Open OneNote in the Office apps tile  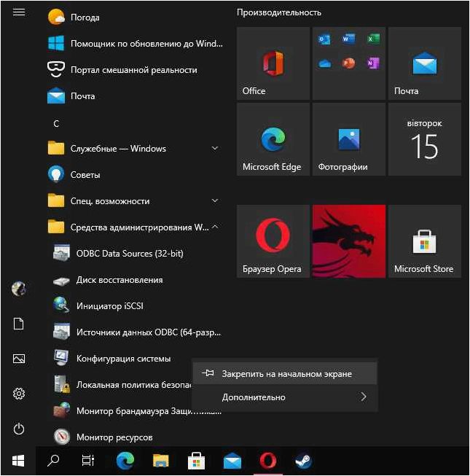pyautogui.click(x=373, y=63)
